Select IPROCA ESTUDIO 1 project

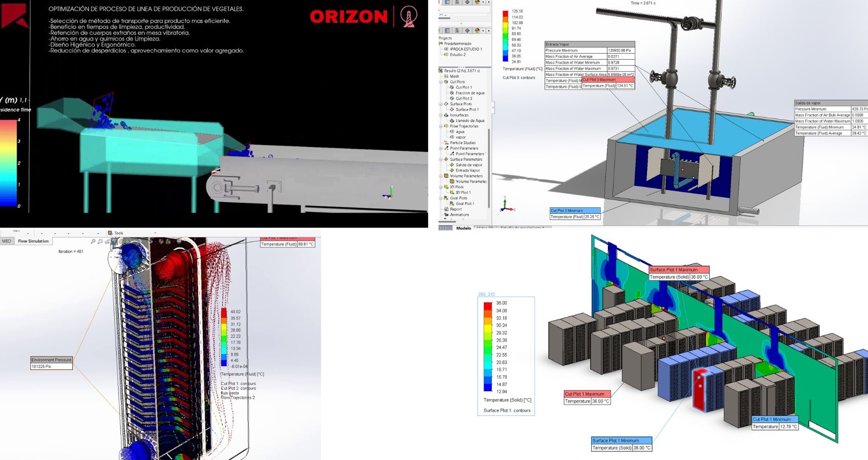click(x=466, y=49)
